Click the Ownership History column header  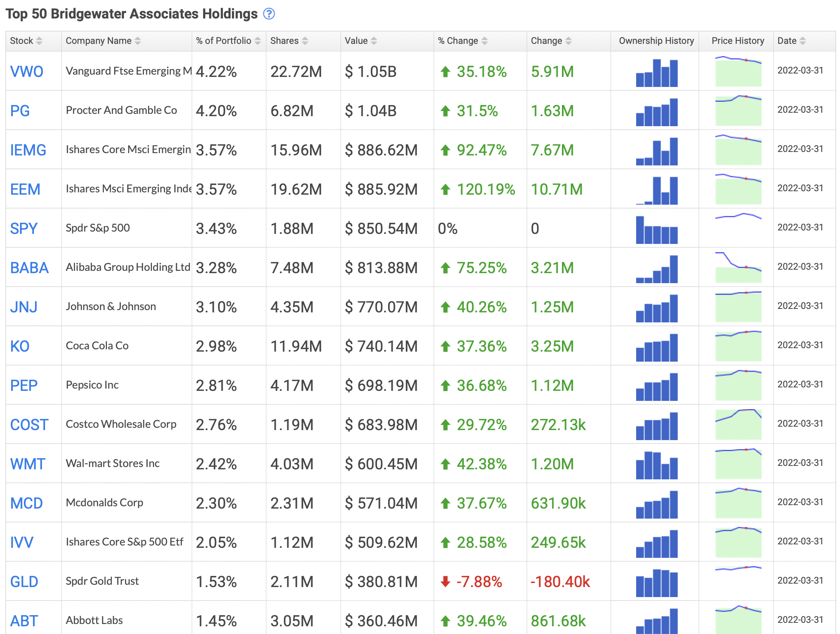(x=656, y=41)
